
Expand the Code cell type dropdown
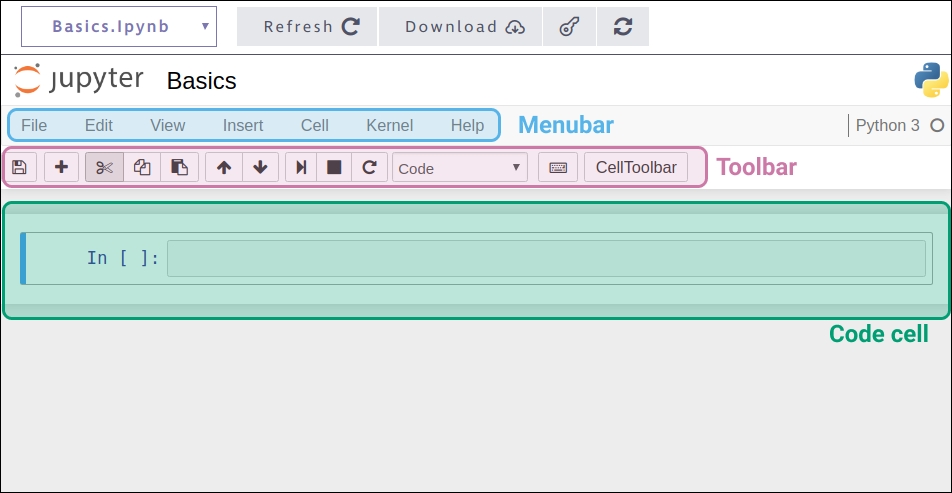[460, 167]
